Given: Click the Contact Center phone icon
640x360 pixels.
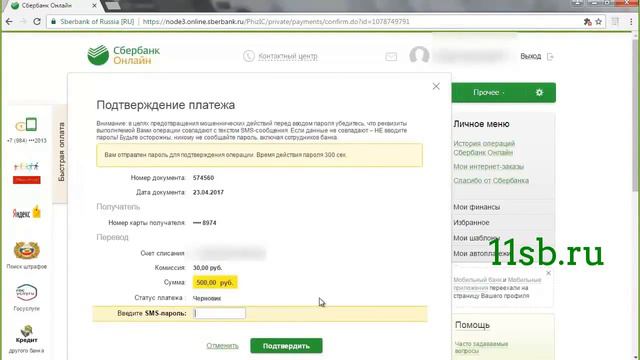Looking at the screenshot, I should 249,56.
